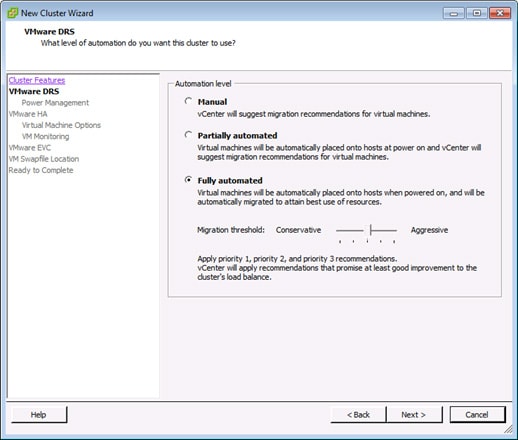Screen dimensions: 518x440
Task: Click the resize grip in window corner
Action: pos(509,430)
